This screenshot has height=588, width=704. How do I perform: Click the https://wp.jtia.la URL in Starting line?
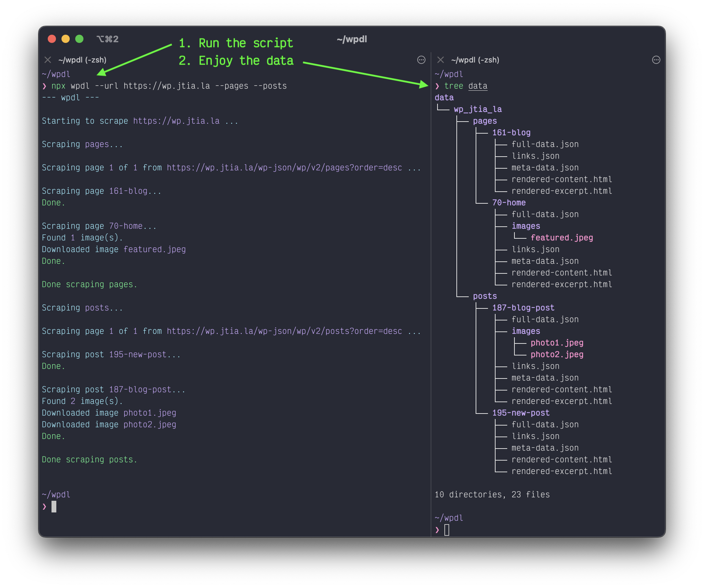(x=176, y=121)
